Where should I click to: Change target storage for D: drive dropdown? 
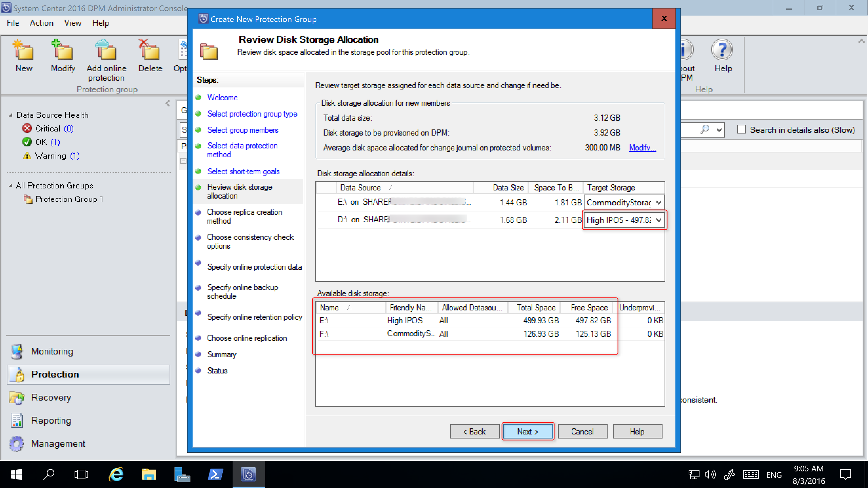click(623, 220)
